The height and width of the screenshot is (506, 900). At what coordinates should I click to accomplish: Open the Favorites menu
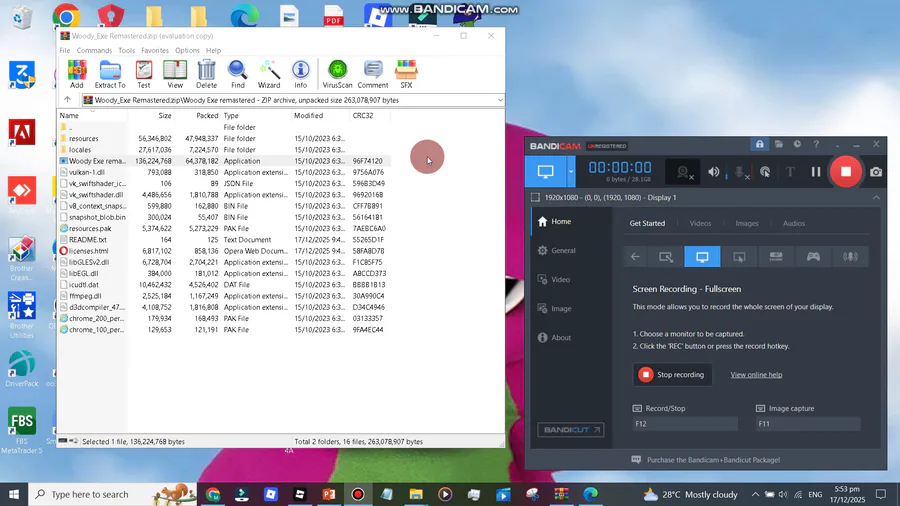click(x=155, y=50)
